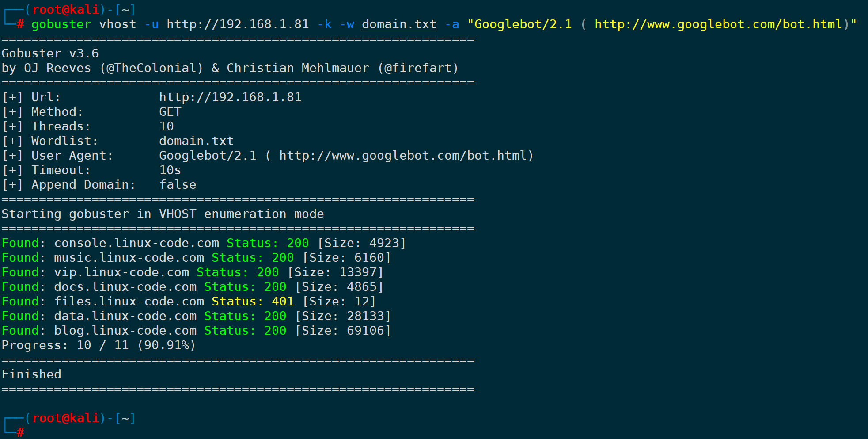
Task: Click the Size: 13397 value
Action: (x=335, y=272)
